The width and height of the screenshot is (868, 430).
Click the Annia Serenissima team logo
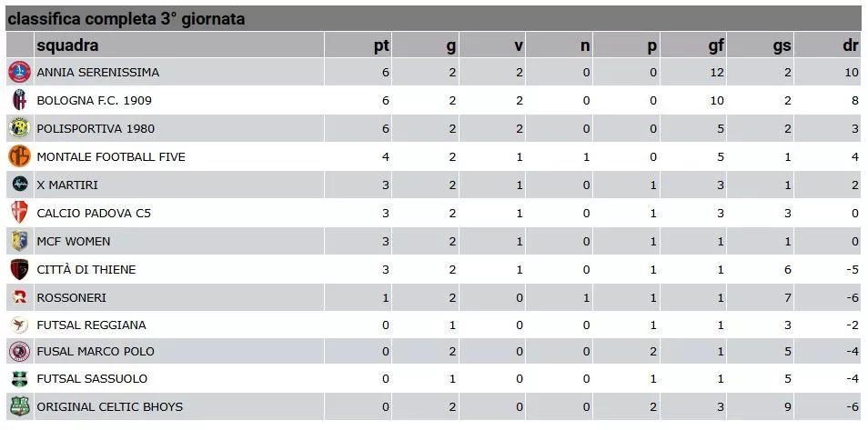coord(19,72)
